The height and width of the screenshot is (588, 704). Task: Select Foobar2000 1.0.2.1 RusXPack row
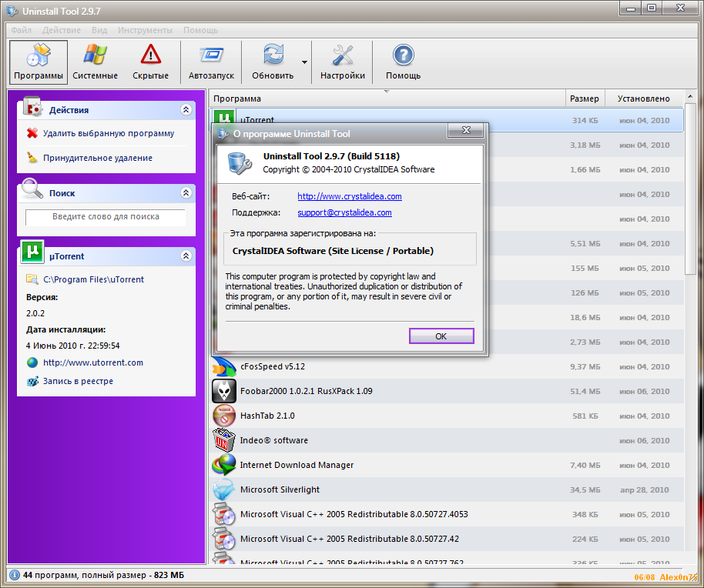(x=446, y=391)
